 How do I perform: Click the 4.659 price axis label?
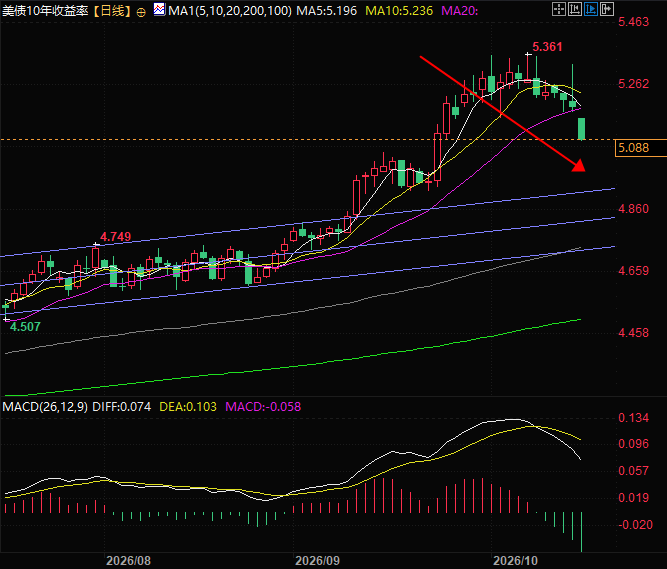(634, 271)
